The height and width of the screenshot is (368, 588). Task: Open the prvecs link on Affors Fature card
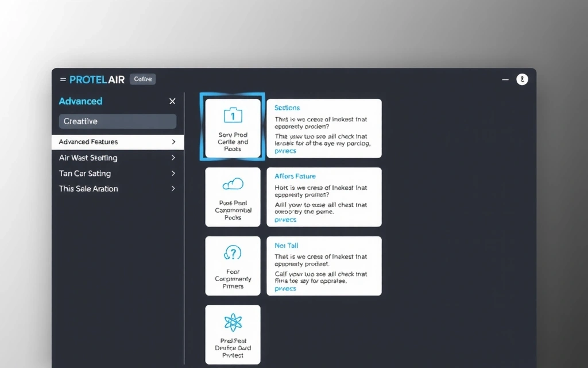click(285, 220)
